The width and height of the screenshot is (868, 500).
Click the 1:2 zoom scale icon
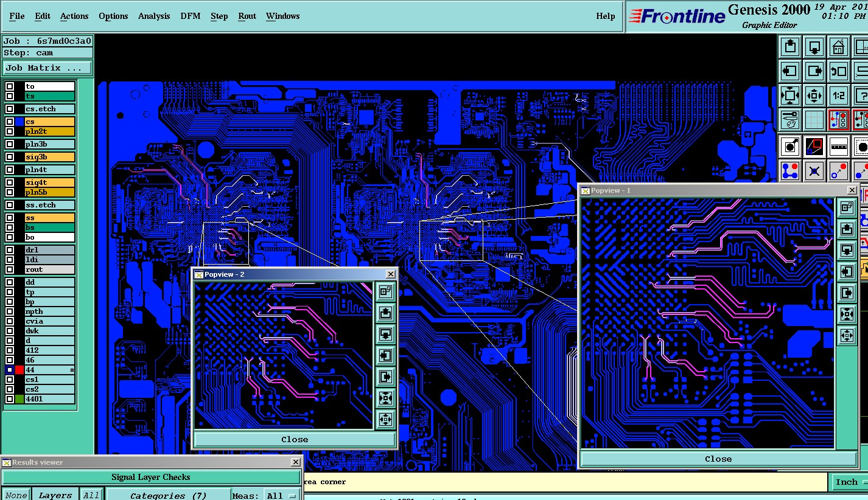(839, 95)
